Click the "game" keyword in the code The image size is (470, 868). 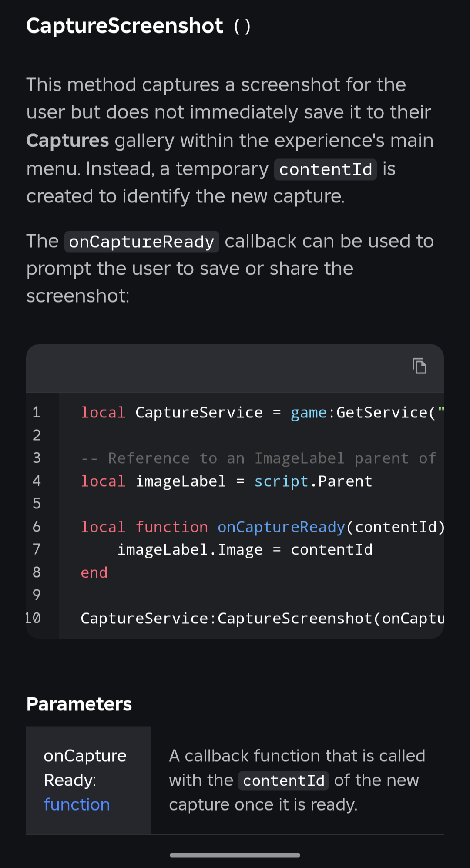pyautogui.click(x=309, y=412)
